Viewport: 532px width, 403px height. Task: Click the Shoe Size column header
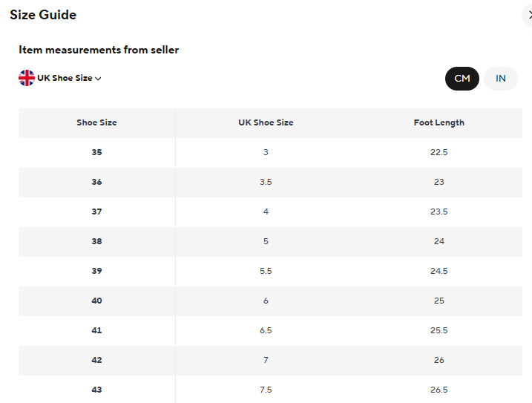(96, 122)
